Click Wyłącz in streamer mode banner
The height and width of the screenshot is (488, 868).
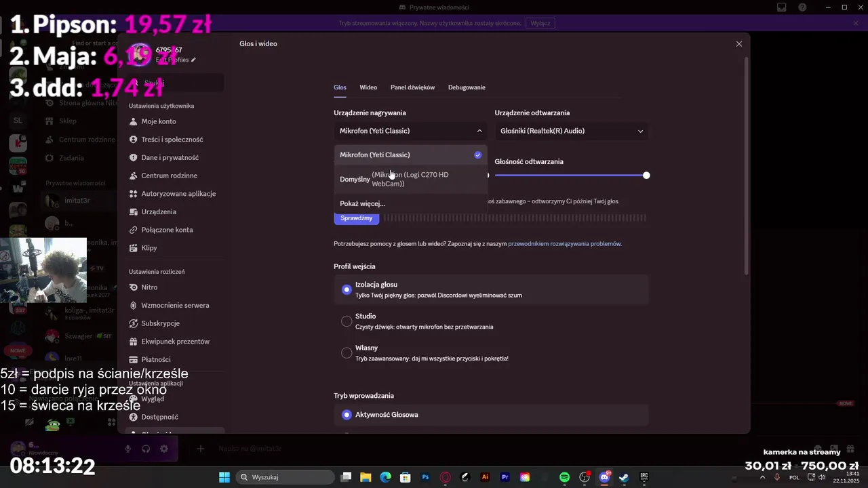[x=540, y=23]
